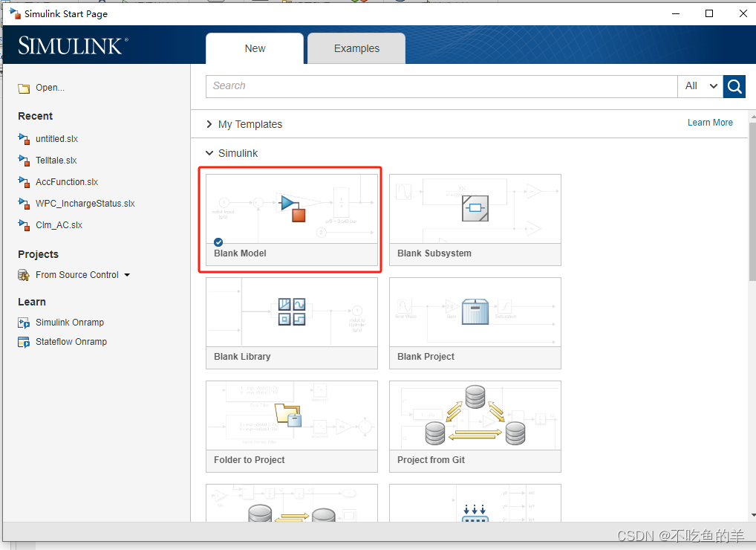Select the Folder to Project label
This screenshot has width=756, height=550.
click(249, 460)
